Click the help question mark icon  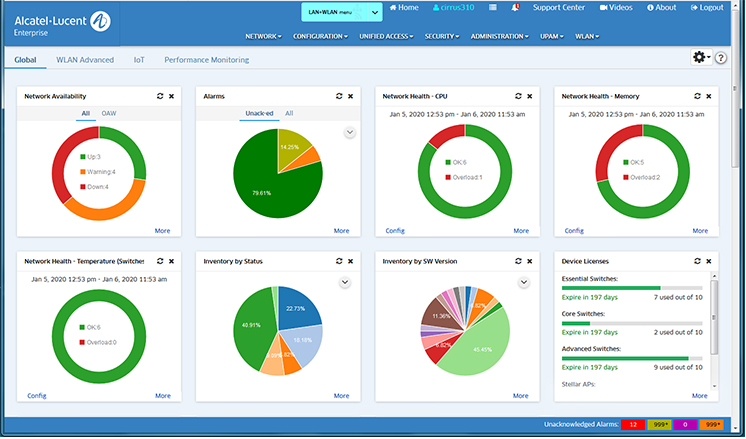click(721, 59)
